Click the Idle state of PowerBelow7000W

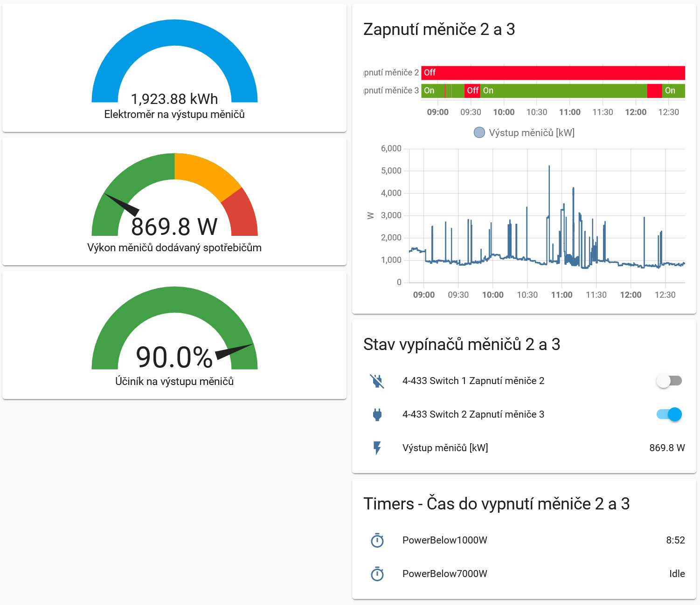point(677,574)
